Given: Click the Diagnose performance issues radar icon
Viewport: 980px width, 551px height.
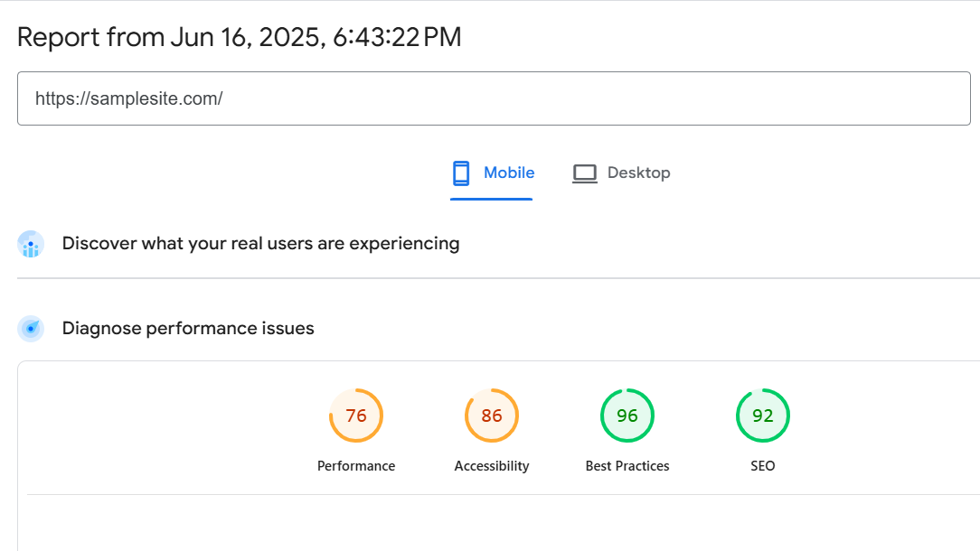Looking at the screenshot, I should [31, 328].
